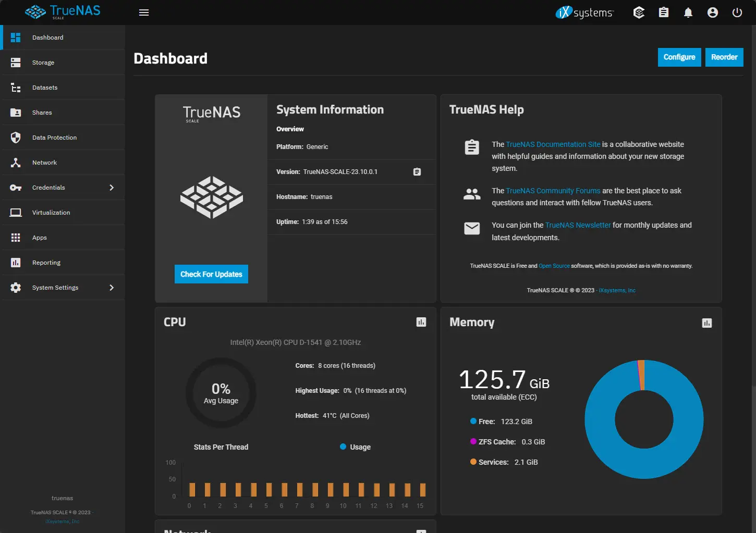756x533 pixels.
Task: Click the magenta ZFS Cache legend dot
Action: coord(473,441)
